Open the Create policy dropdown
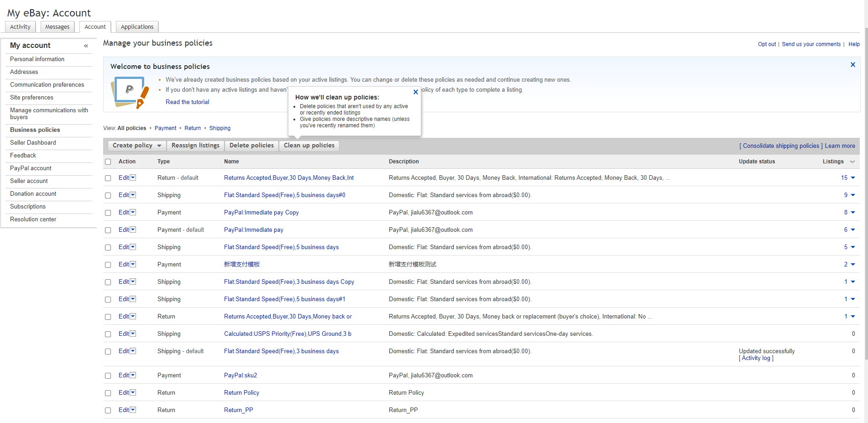Viewport: 868px width, 423px height. click(x=137, y=146)
